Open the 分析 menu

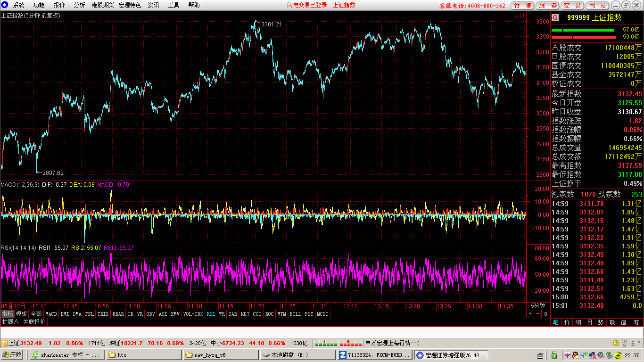(x=80, y=5)
